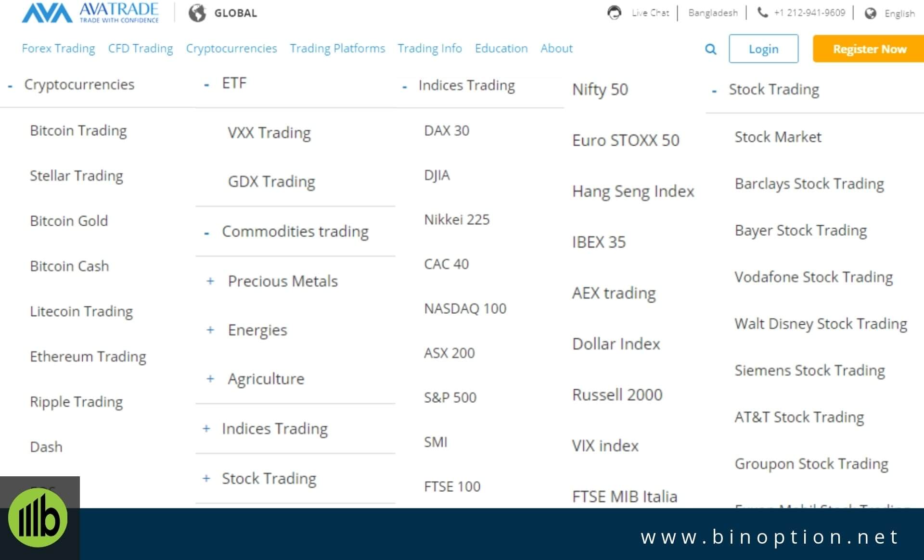Collapse the Commodities trading section
924x560 pixels.
[x=206, y=234]
